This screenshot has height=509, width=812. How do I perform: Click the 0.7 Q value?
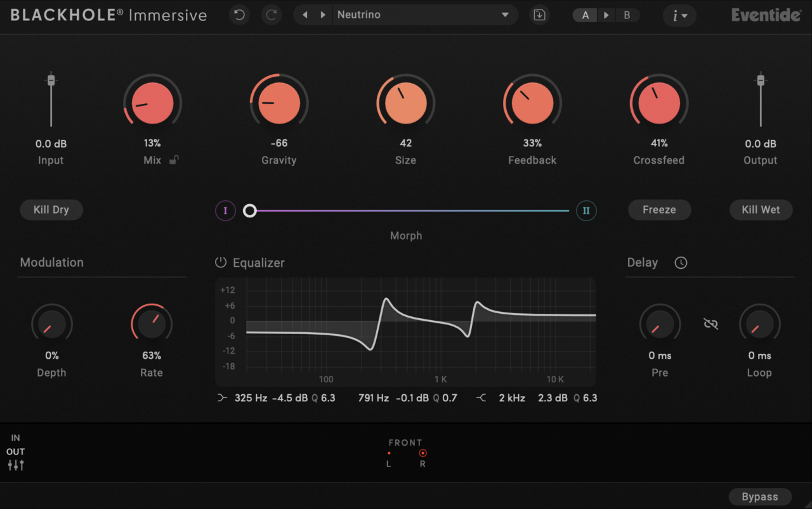click(x=450, y=398)
